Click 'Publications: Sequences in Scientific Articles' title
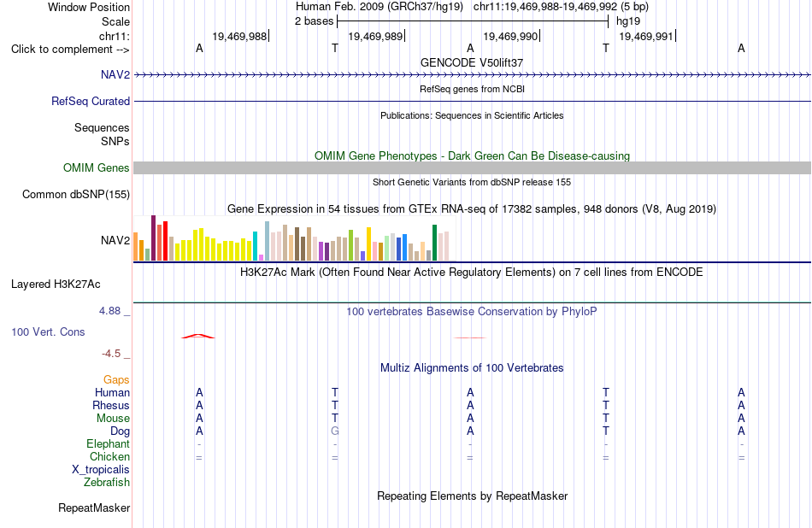 point(472,115)
